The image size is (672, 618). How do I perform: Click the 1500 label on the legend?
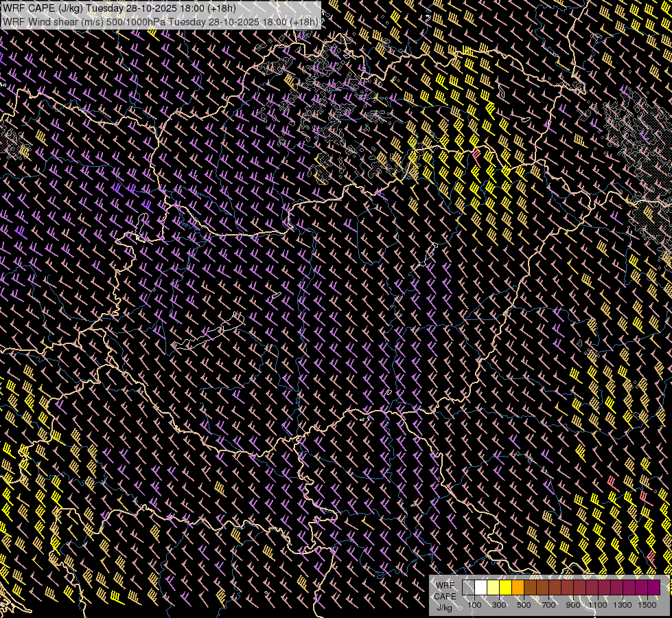(x=647, y=604)
